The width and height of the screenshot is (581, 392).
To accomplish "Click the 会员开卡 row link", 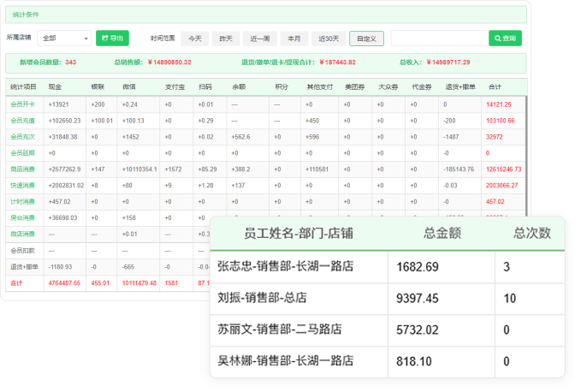I will click(22, 104).
